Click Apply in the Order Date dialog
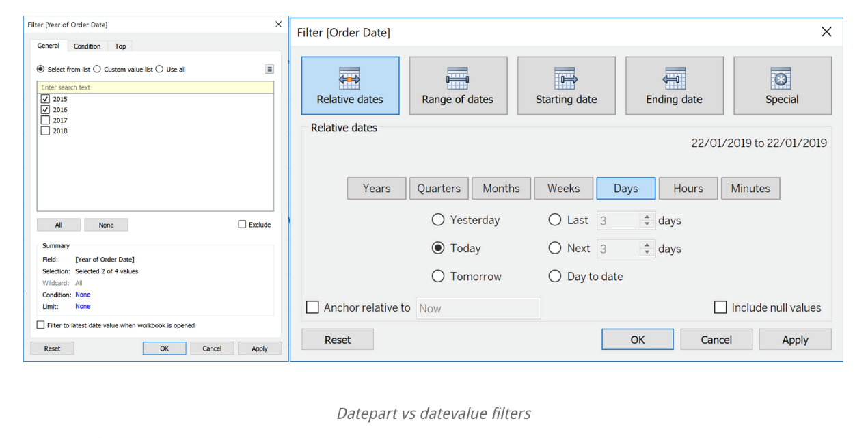The height and width of the screenshot is (438, 868). [795, 340]
